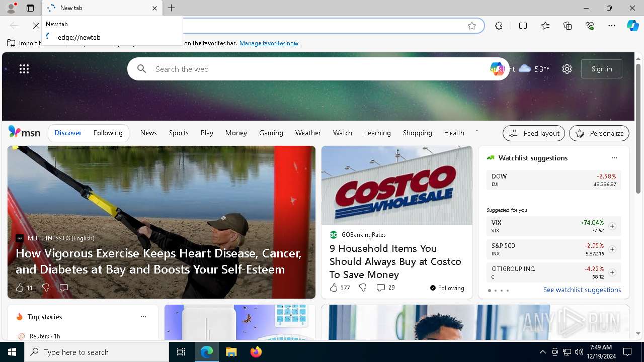
Task: Select the Discover feed
Action: point(68,133)
